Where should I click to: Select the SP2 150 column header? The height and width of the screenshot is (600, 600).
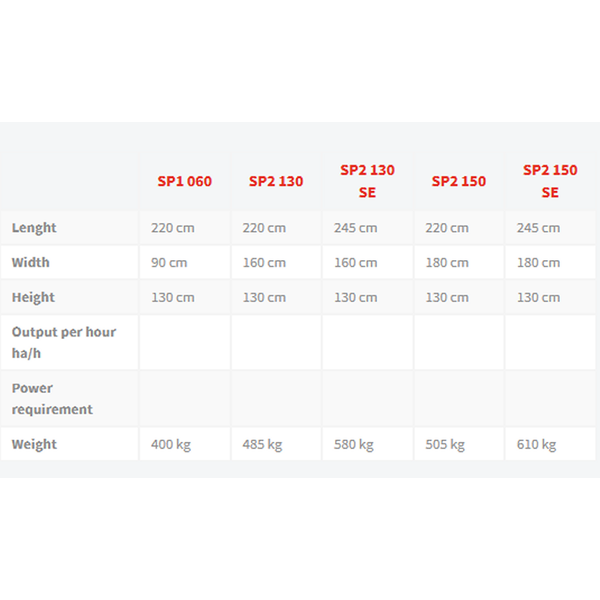(459, 181)
